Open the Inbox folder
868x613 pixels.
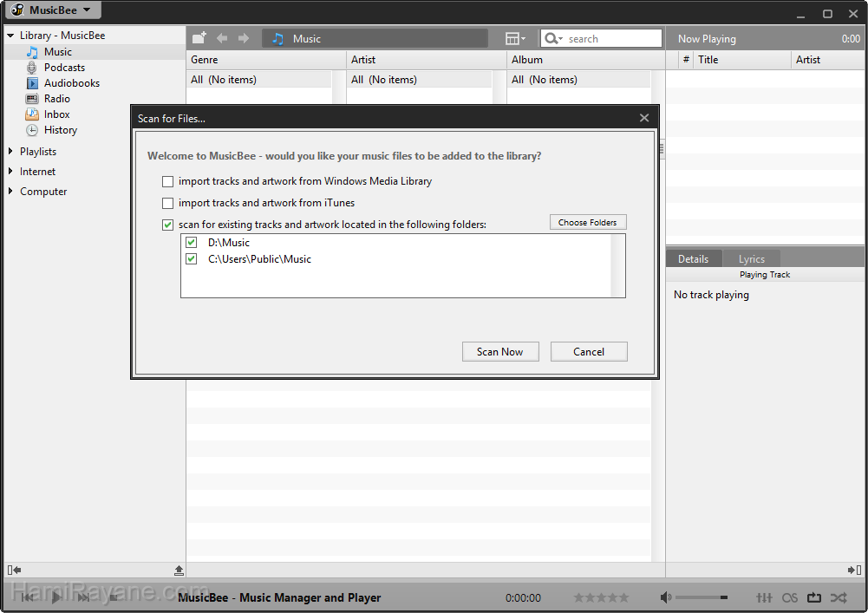coord(57,114)
